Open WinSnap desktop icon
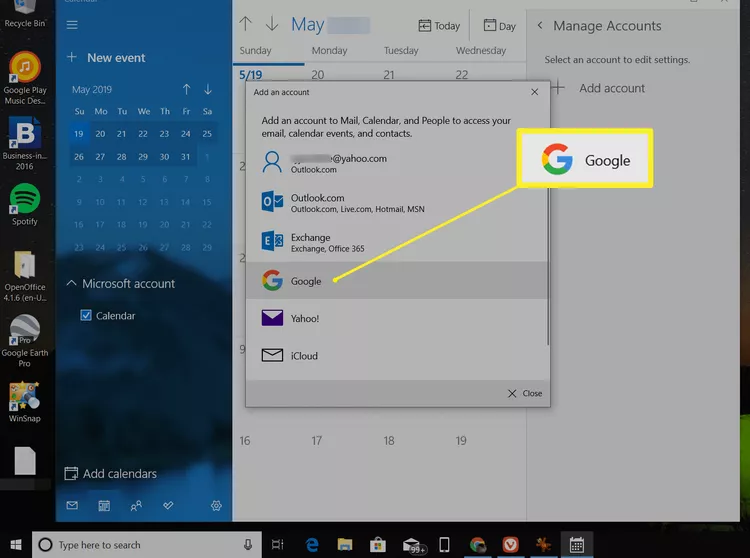Image resolution: width=750 pixels, height=558 pixels. pyautogui.click(x=24, y=402)
